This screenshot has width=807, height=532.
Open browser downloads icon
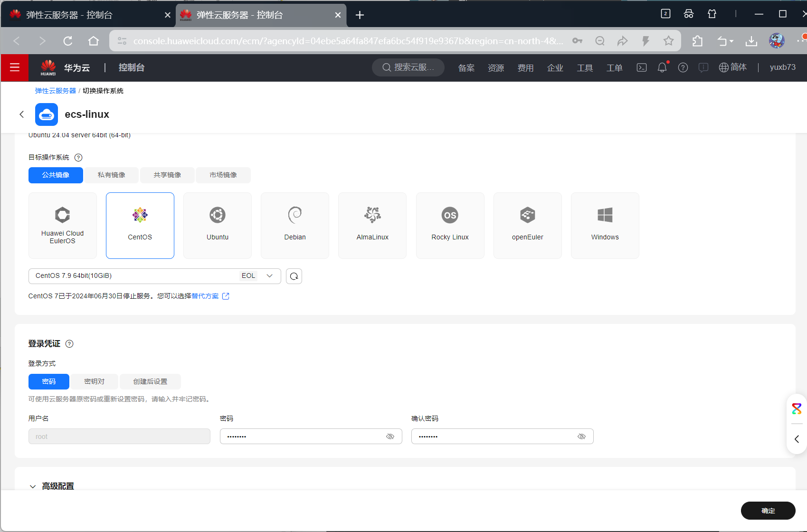point(751,41)
